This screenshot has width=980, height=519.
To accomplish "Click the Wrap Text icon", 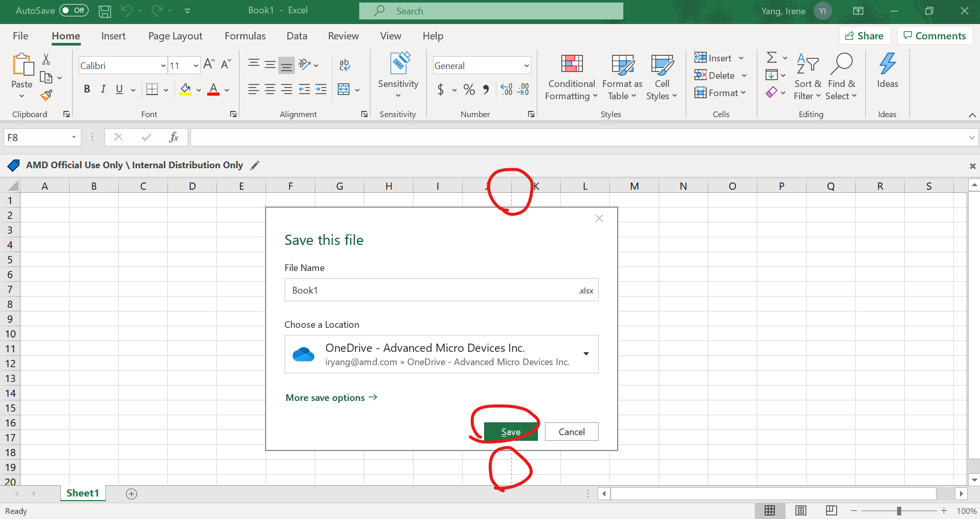I will pyautogui.click(x=344, y=65).
